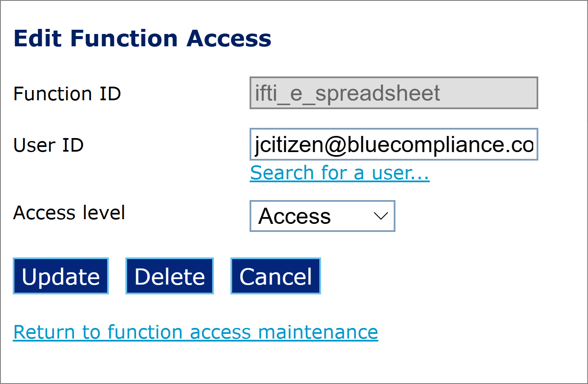Place cursor in the jcitizen email text box
This screenshot has width=588, height=384.
tap(393, 144)
